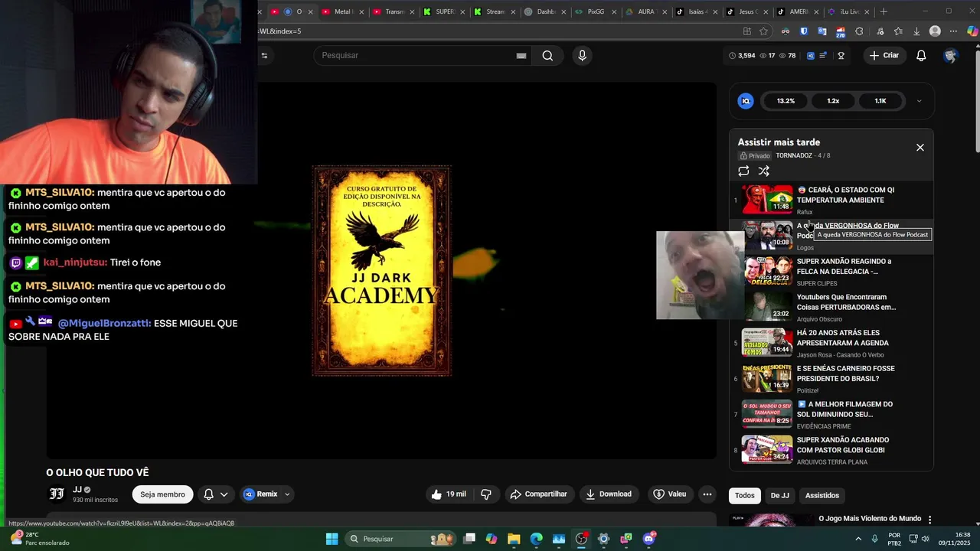Screen dimensions: 980x551
Task: Open the filter sliders icon left of search
Action: point(264,55)
